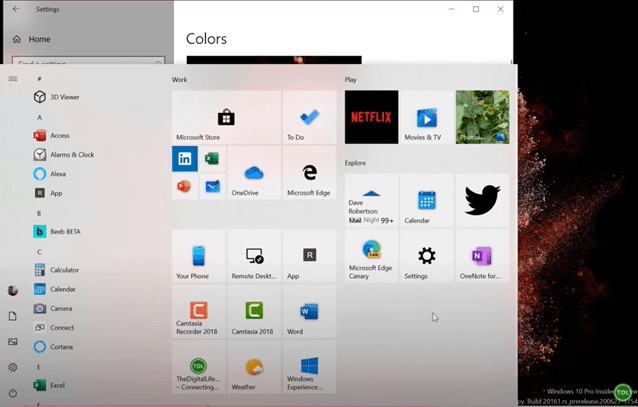Launch the Remote Desktop tile
The image size is (638, 407).
[254, 256]
